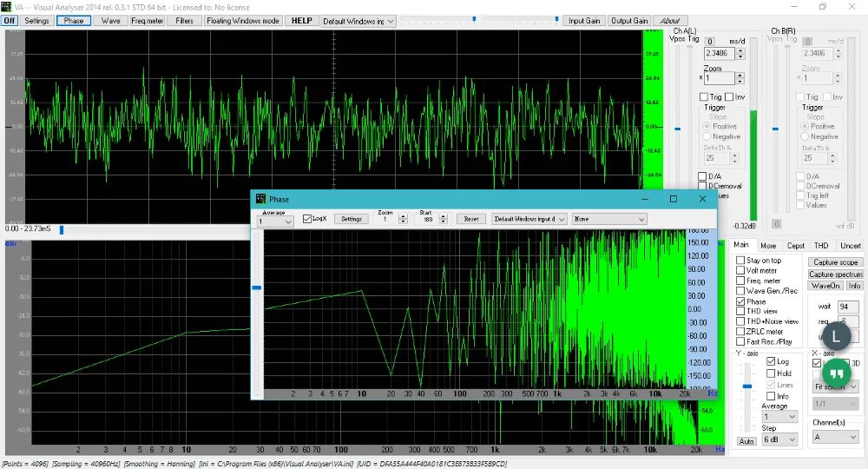The image size is (868, 469).
Task: Click the Ch A ms/d value field
Action: tap(719, 54)
